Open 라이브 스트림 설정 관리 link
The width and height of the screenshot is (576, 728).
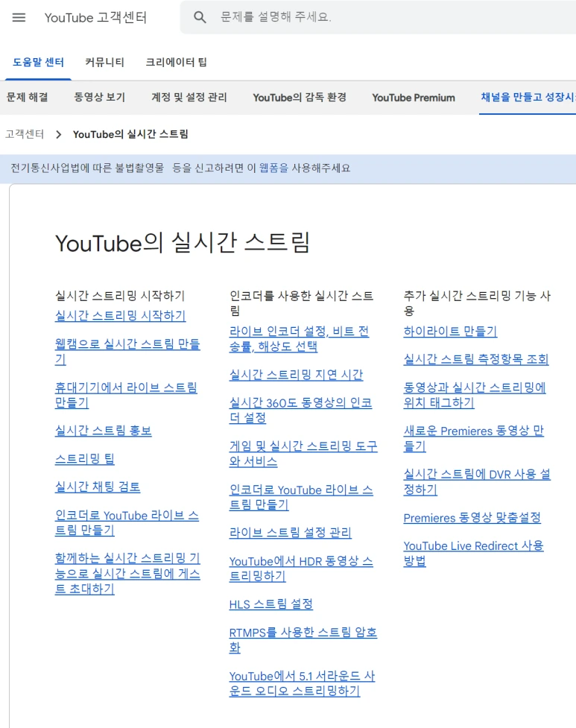pos(290,533)
